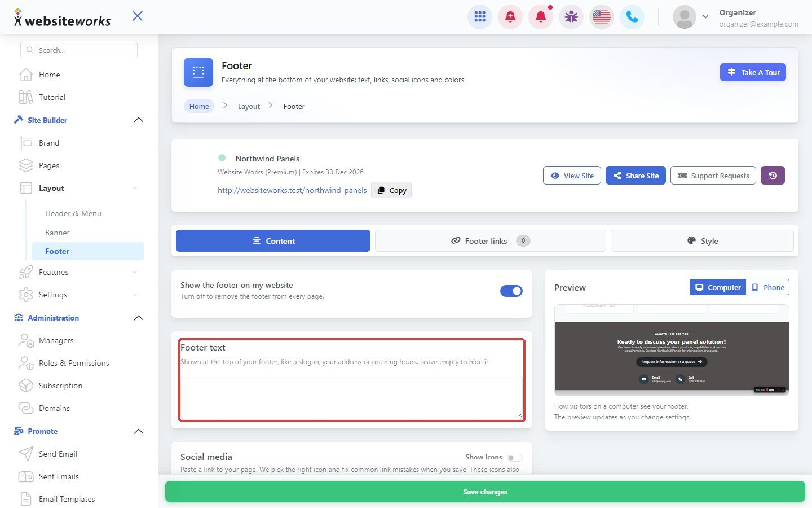Image resolution: width=812 pixels, height=508 pixels.
Task: Switch preview to Phone
Action: click(x=767, y=287)
